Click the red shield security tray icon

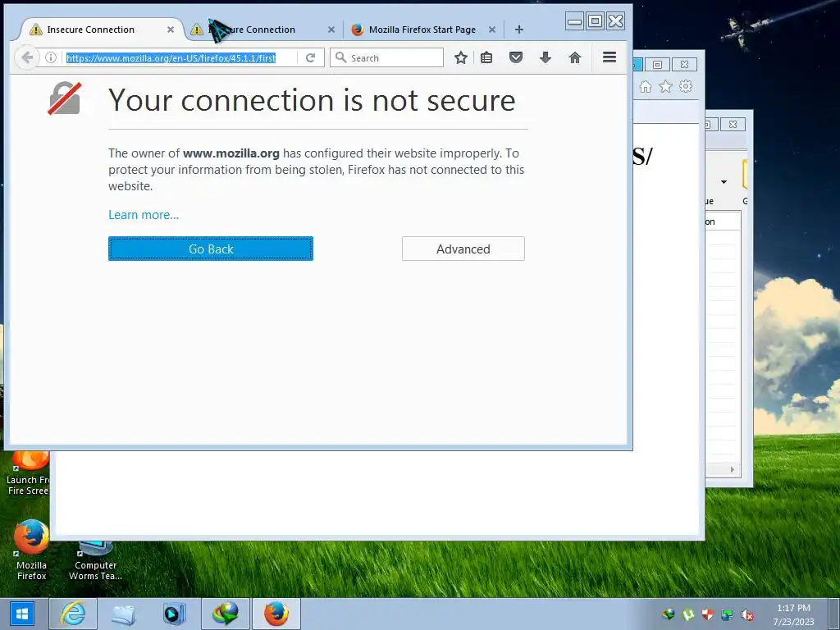[x=708, y=614]
